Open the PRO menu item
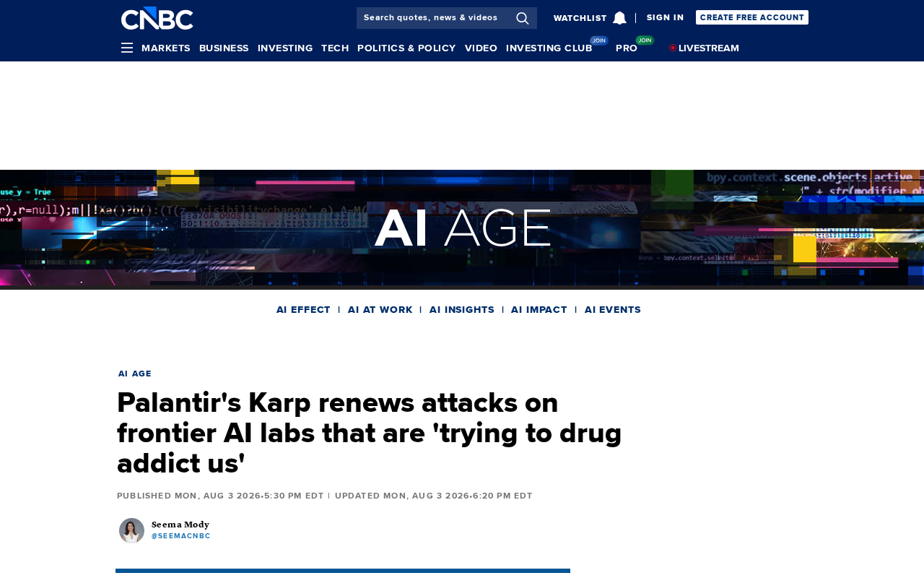 627,48
